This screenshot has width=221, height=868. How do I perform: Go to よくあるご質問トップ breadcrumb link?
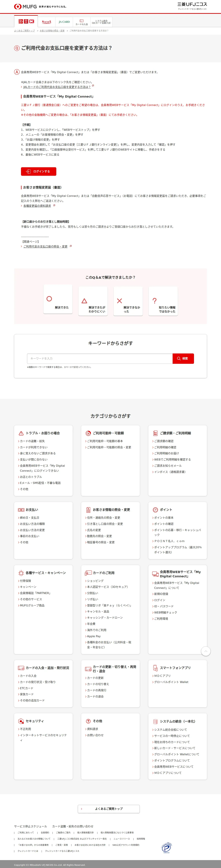coord(24,31)
